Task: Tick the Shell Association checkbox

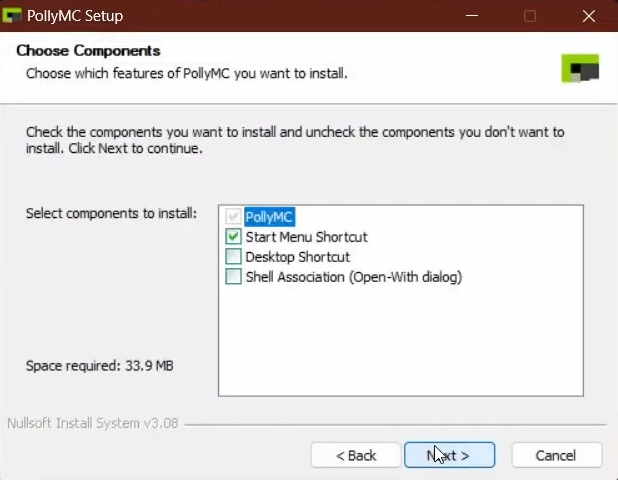Action: click(233, 277)
